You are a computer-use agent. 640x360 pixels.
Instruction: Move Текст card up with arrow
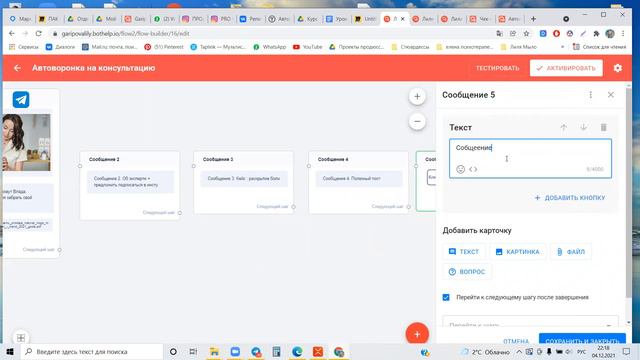point(564,127)
